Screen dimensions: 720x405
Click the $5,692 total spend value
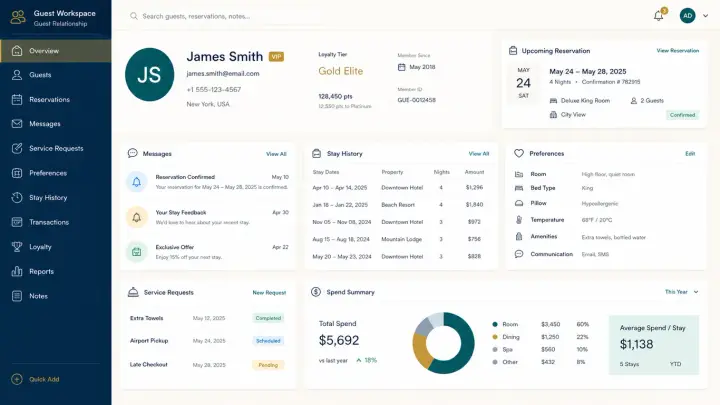[339, 340]
